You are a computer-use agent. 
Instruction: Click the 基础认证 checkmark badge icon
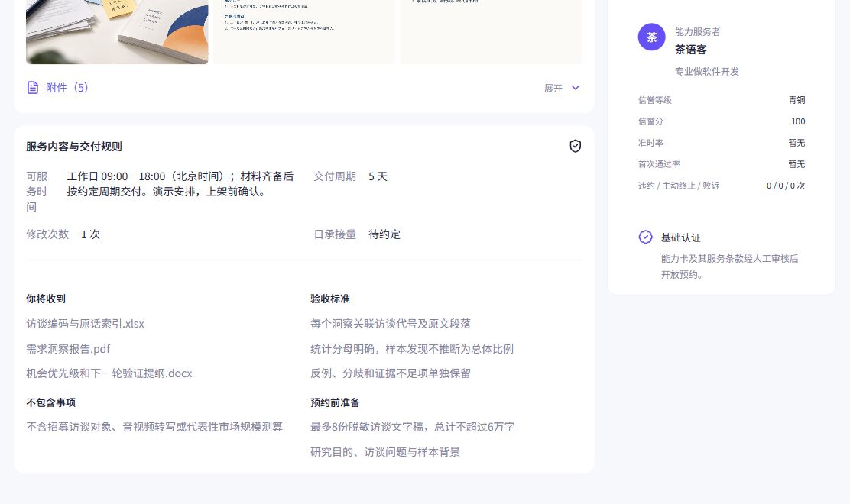[645, 237]
